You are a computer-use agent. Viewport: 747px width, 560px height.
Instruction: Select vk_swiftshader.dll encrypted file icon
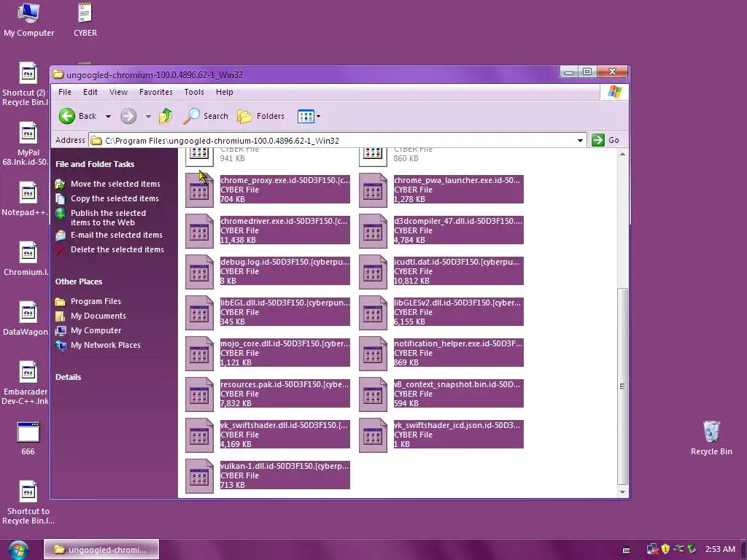click(199, 435)
